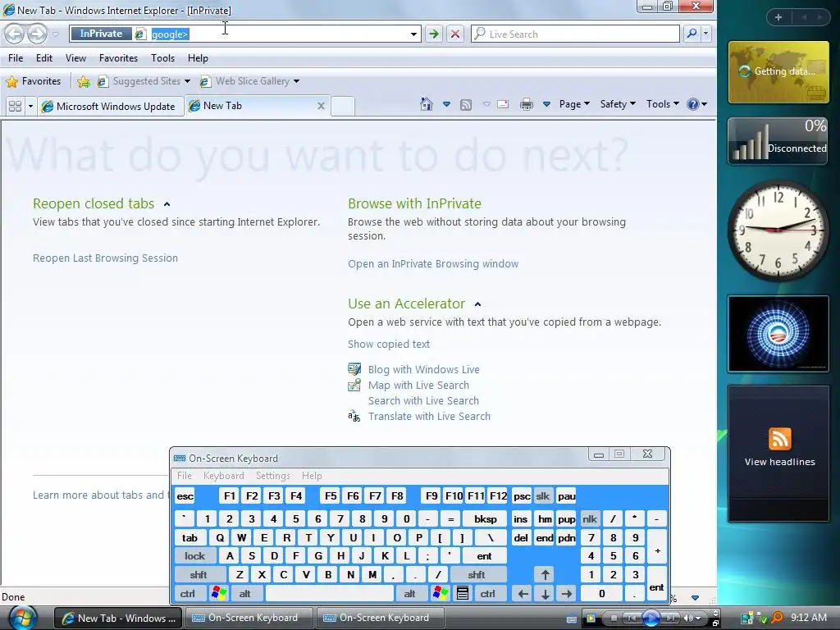Click Open an InPrivate Browsing window link
This screenshot has height=630, width=840.
click(433, 264)
